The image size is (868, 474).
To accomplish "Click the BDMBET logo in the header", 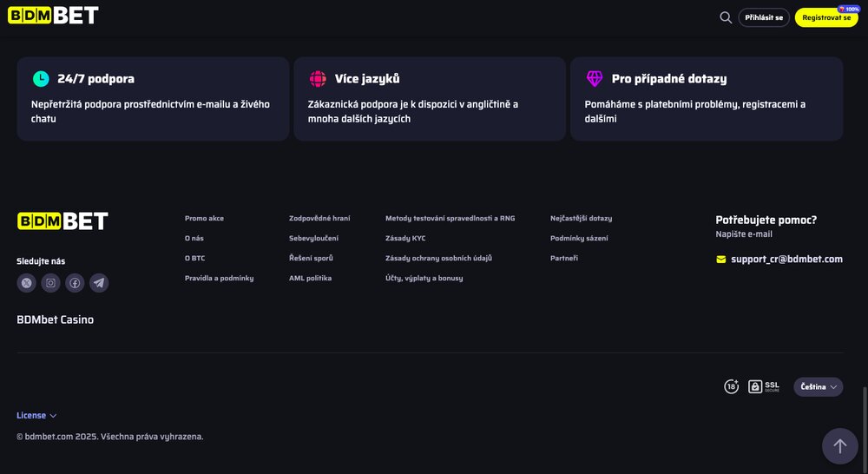I will pyautogui.click(x=53, y=16).
